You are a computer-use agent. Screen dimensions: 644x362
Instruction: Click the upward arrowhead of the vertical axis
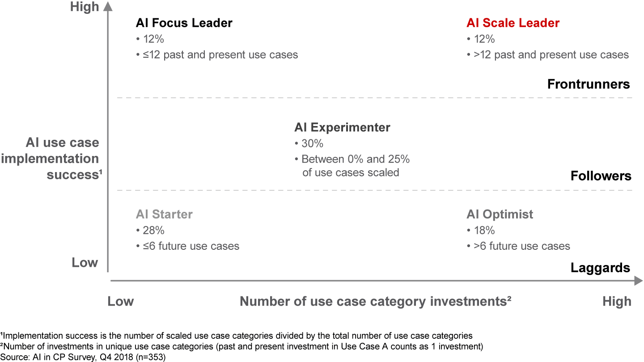tap(107, 7)
